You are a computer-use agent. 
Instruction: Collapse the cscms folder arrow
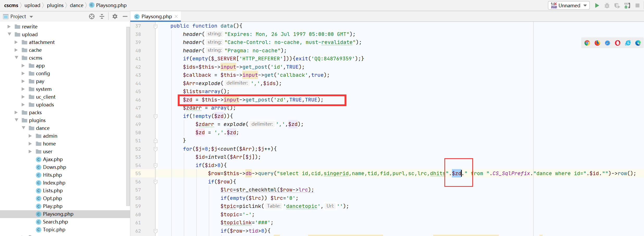point(16,58)
